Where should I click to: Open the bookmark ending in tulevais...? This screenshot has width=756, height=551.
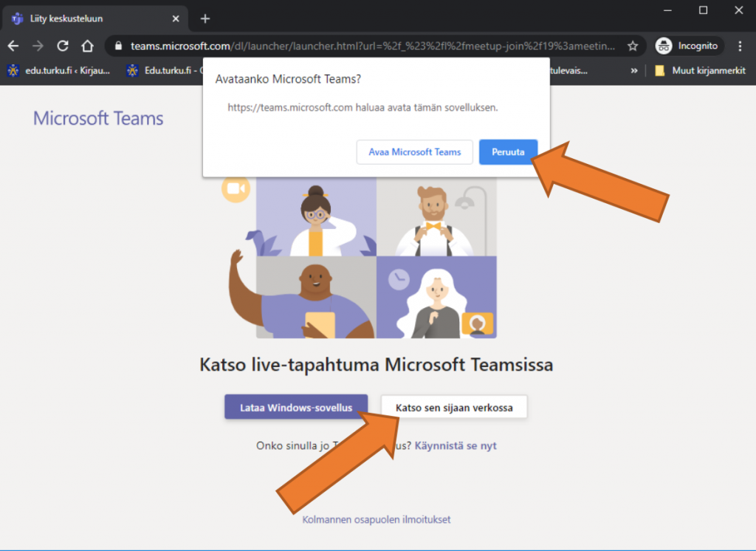click(569, 70)
